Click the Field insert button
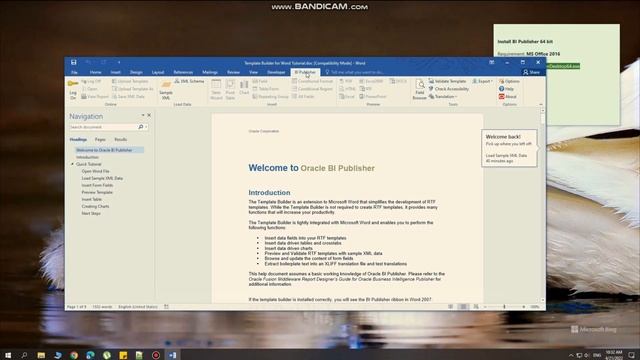 (260, 81)
